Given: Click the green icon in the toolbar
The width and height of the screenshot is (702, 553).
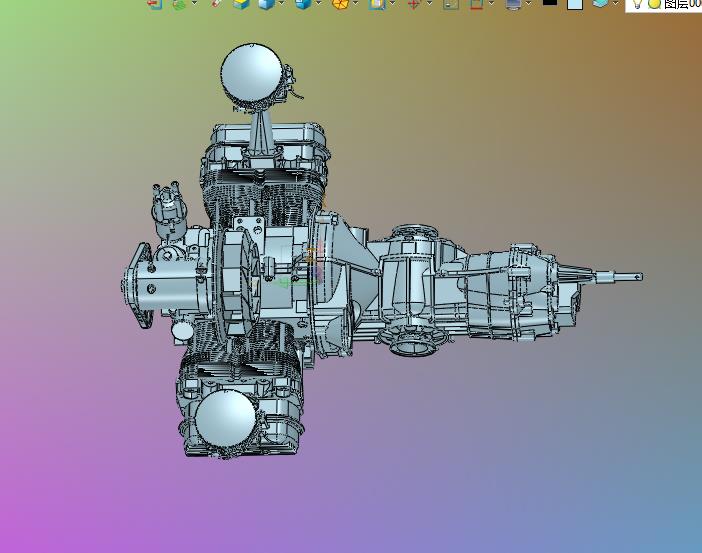Looking at the screenshot, I should click(x=179, y=4).
